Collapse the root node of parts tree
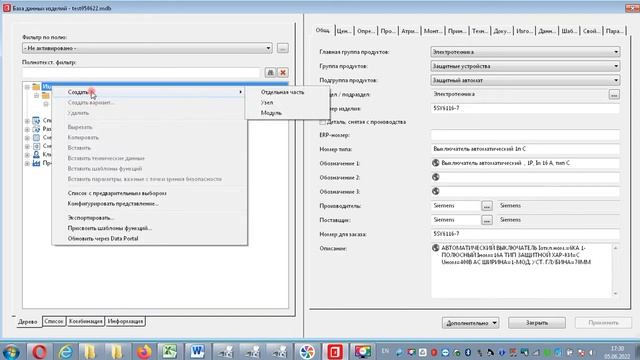This screenshot has width=640, height=360. click(27, 87)
